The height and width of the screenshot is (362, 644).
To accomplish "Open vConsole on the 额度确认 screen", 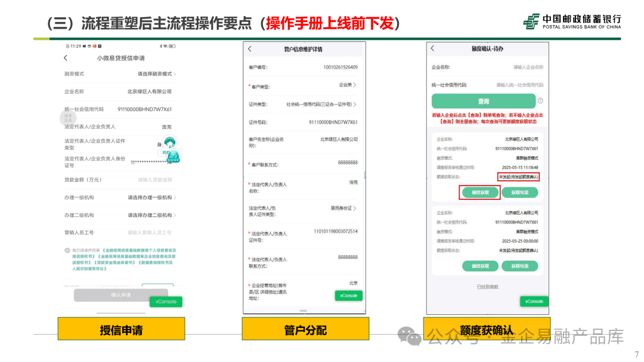I will pos(533,302).
